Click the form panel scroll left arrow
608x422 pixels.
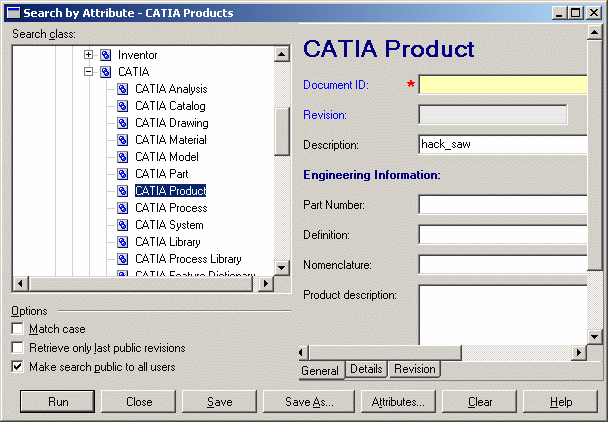303,352
